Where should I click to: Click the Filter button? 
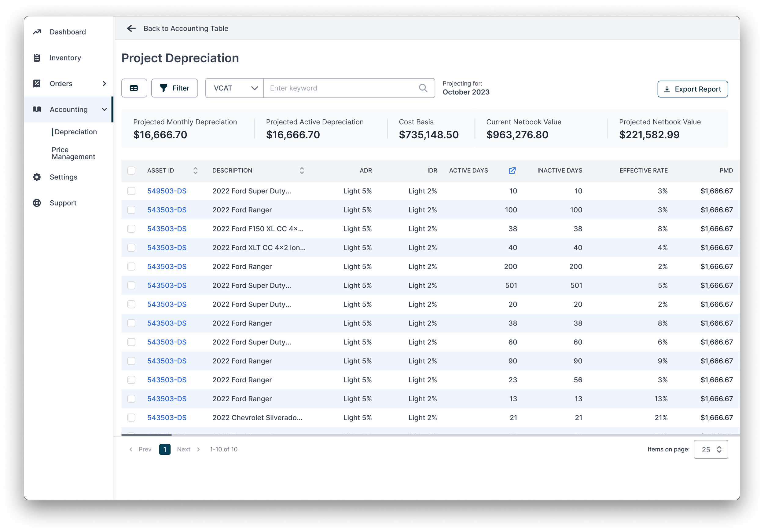point(174,88)
